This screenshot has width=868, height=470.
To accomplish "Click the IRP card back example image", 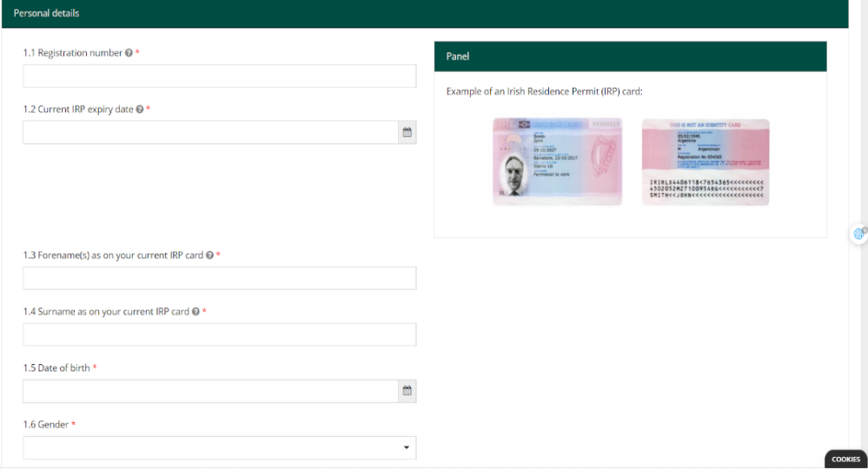I will coord(705,162).
